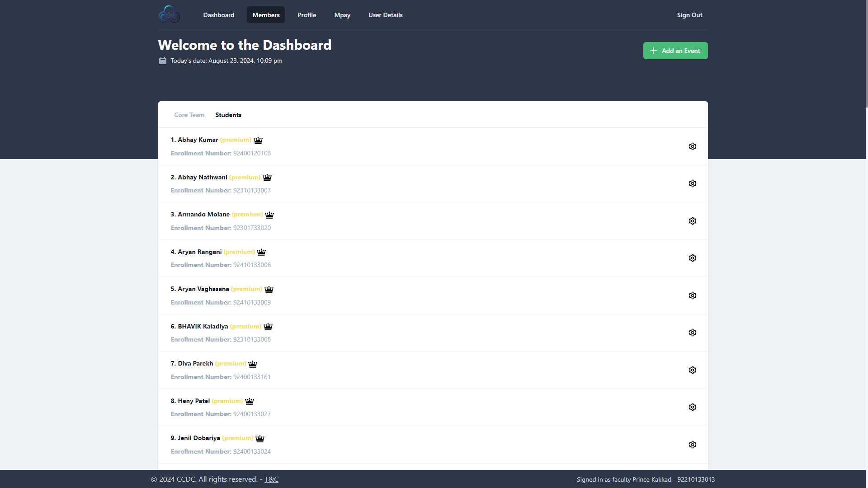Open settings gear for Abhay Nathwani
This screenshot has width=868, height=488.
[x=692, y=183]
